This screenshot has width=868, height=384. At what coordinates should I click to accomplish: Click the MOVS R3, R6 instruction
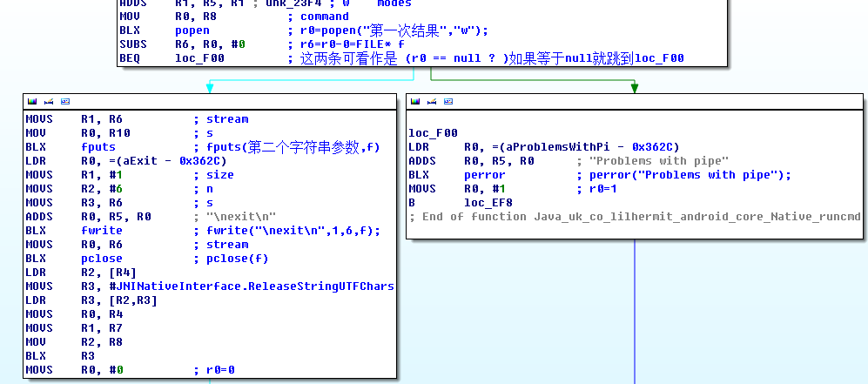click(74, 203)
